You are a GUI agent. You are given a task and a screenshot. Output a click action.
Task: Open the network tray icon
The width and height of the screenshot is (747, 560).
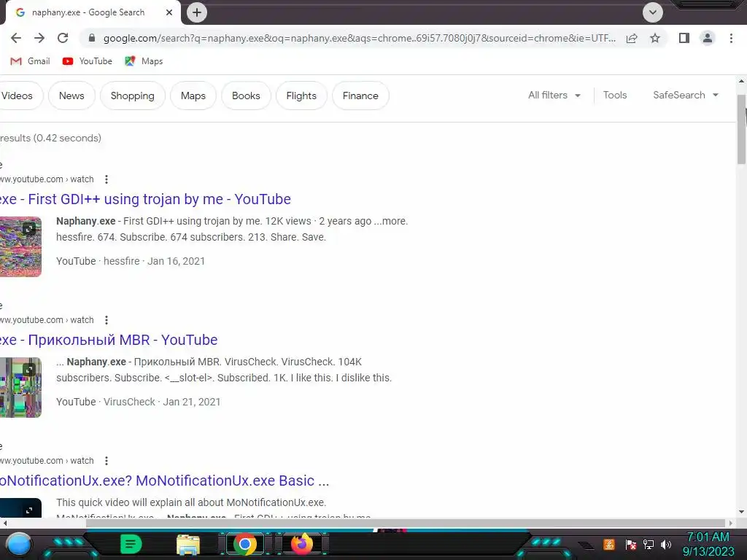(649, 544)
